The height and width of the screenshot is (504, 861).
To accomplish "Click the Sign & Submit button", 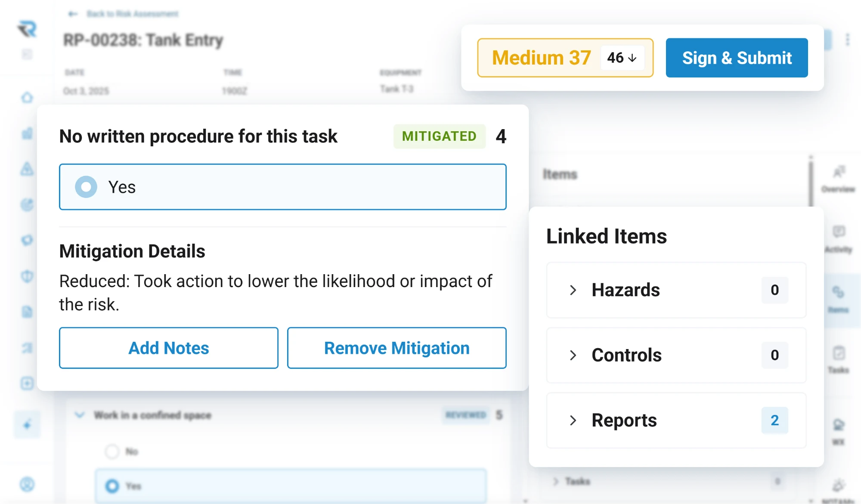I will [737, 58].
